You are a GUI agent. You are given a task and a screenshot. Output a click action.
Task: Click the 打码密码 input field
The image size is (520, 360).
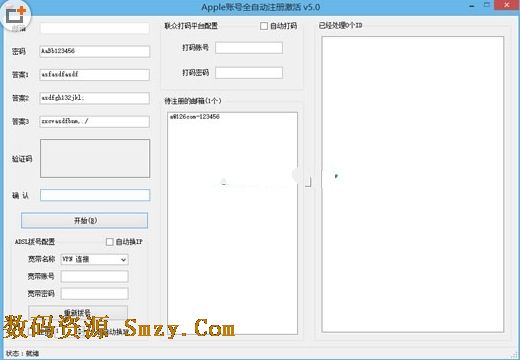pos(249,73)
